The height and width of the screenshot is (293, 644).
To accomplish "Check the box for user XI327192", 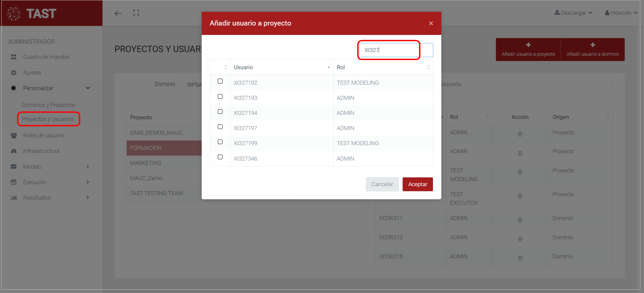I will [220, 81].
